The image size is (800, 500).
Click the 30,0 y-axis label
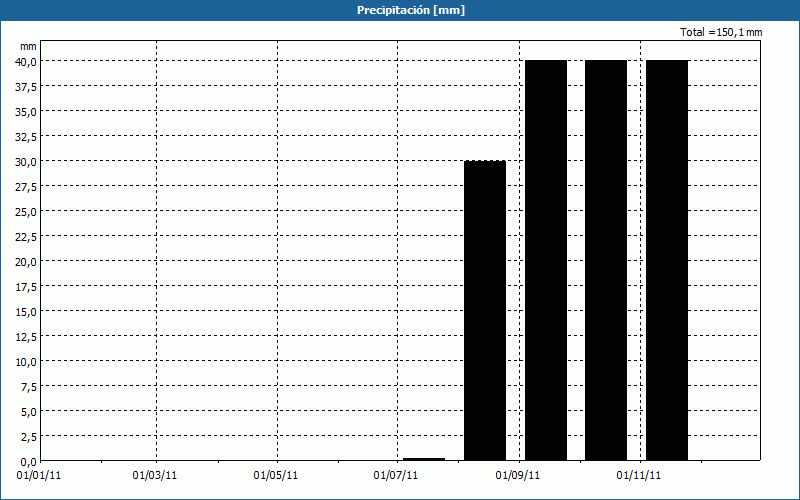pos(26,162)
